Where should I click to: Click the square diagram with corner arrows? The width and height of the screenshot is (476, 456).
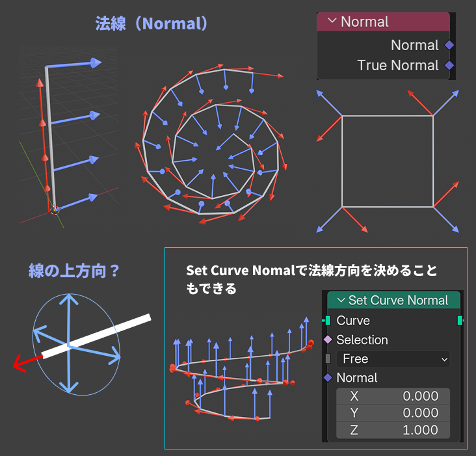(388, 161)
